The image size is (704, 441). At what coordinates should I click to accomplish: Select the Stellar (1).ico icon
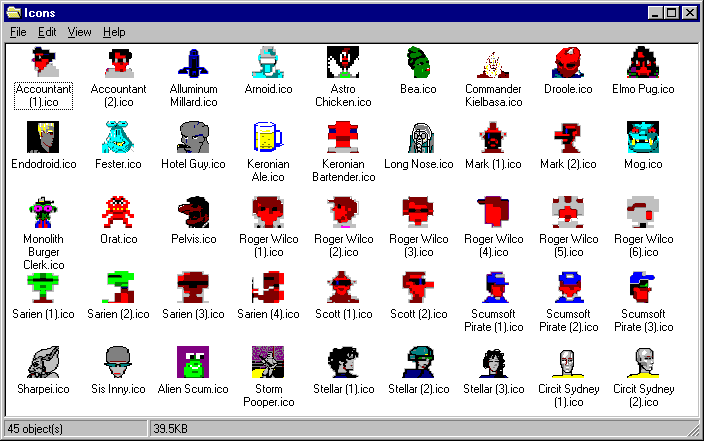[x=343, y=362]
